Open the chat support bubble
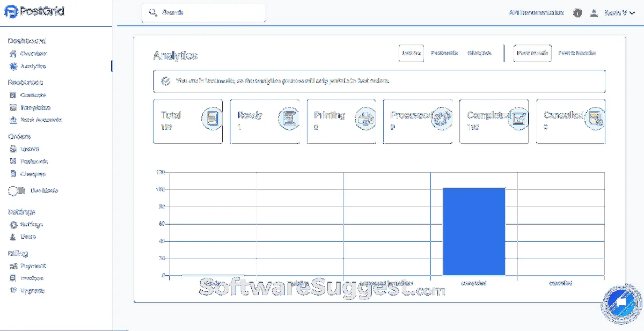 coord(621,303)
